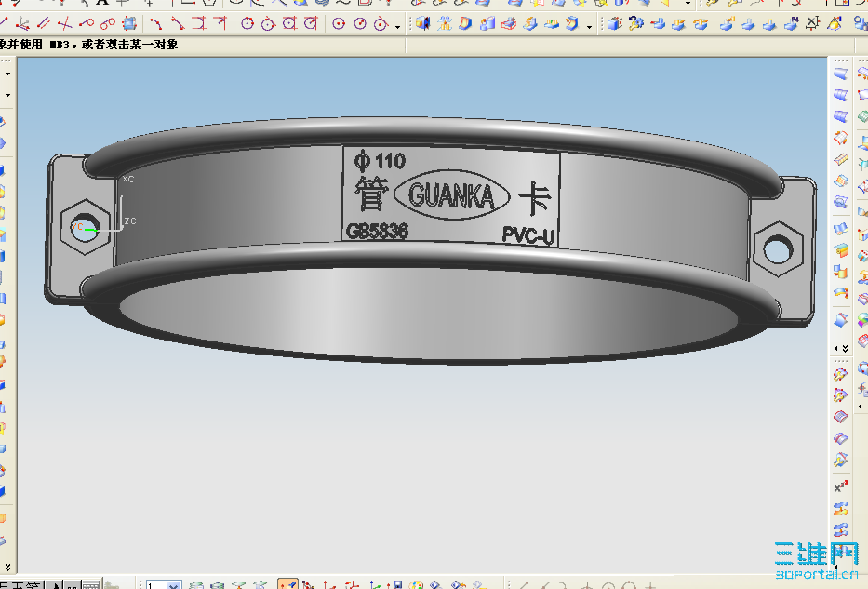Choose the parallel lines tool
The height and width of the screenshot is (589, 868).
click(45, 23)
